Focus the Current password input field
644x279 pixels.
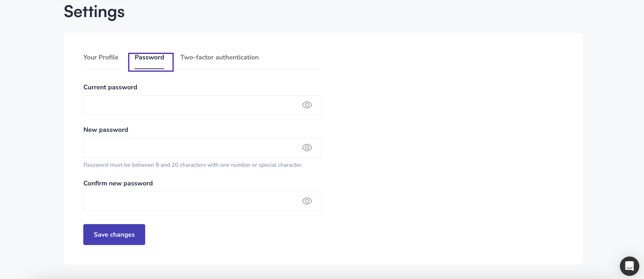[202, 105]
